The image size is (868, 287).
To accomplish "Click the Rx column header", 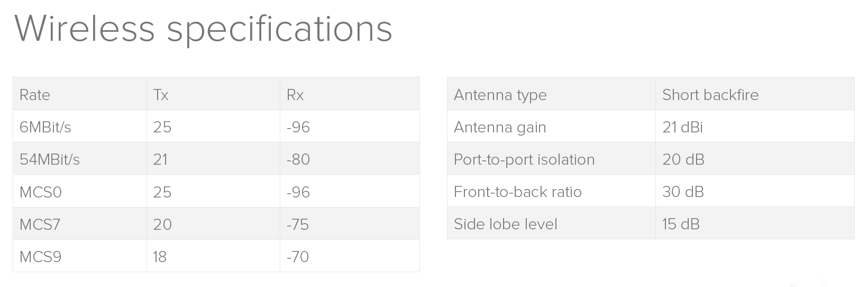I will click(295, 95).
